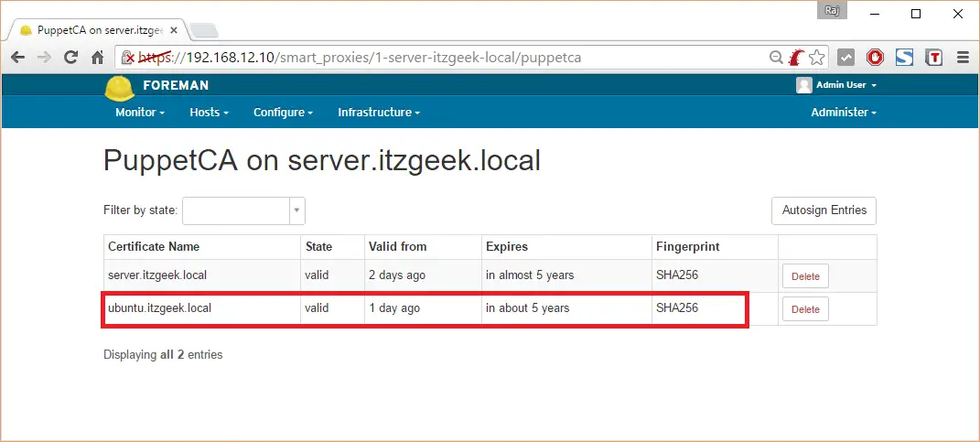Click the FOREMAN brand link
Image resolution: width=980 pixels, height=442 pixels.
coord(176,86)
